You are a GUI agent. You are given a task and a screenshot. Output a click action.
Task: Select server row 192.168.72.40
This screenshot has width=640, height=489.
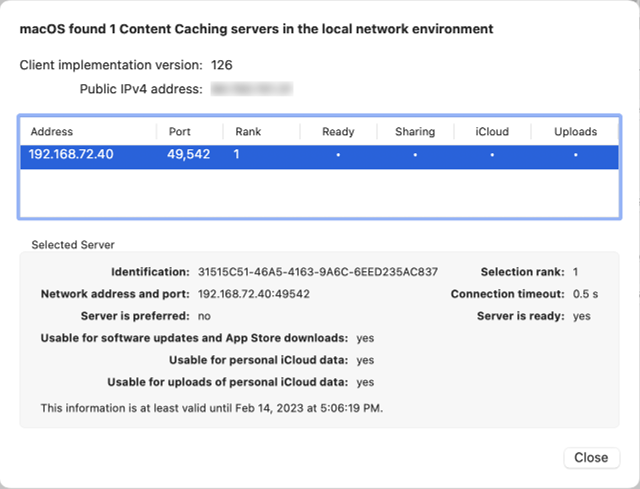pos(320,157)
